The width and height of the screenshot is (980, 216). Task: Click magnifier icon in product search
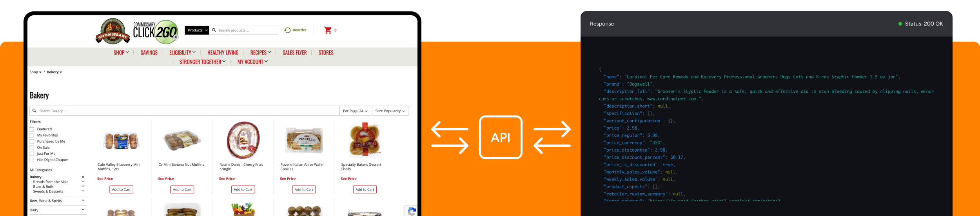[x=214, y=30]
